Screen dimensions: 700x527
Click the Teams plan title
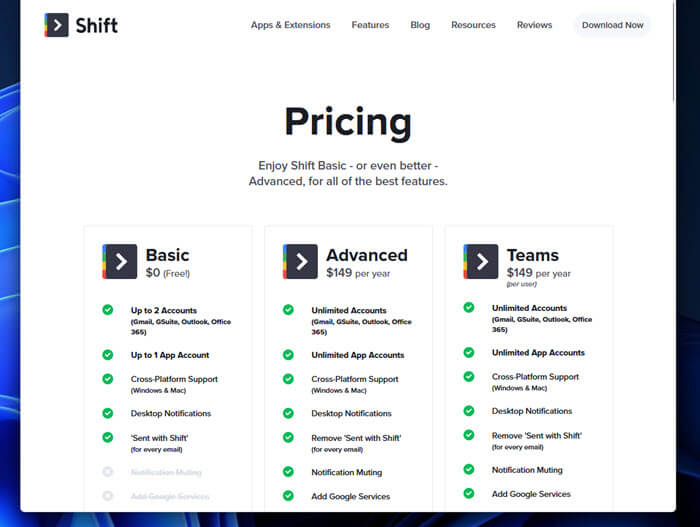click(x=533, y=255)
